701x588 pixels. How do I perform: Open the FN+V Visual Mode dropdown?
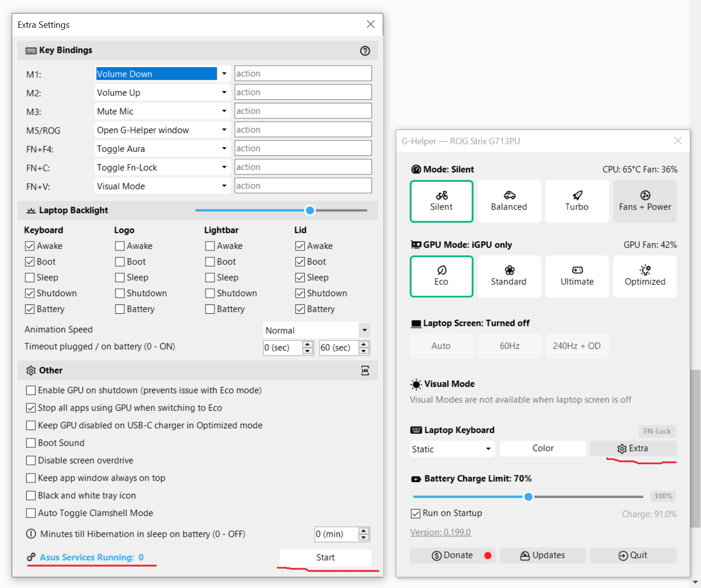click(x=224, y=186)
